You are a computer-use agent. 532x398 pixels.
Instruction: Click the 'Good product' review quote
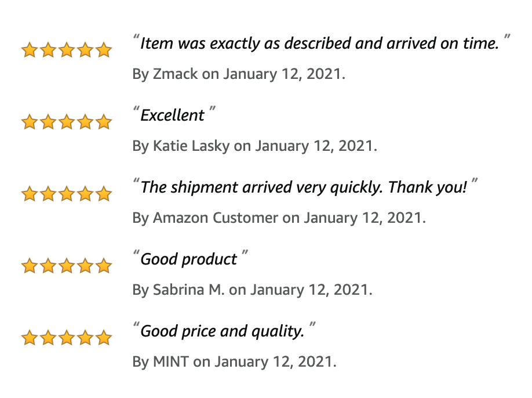pyautogui.click(x=189, y=259)
